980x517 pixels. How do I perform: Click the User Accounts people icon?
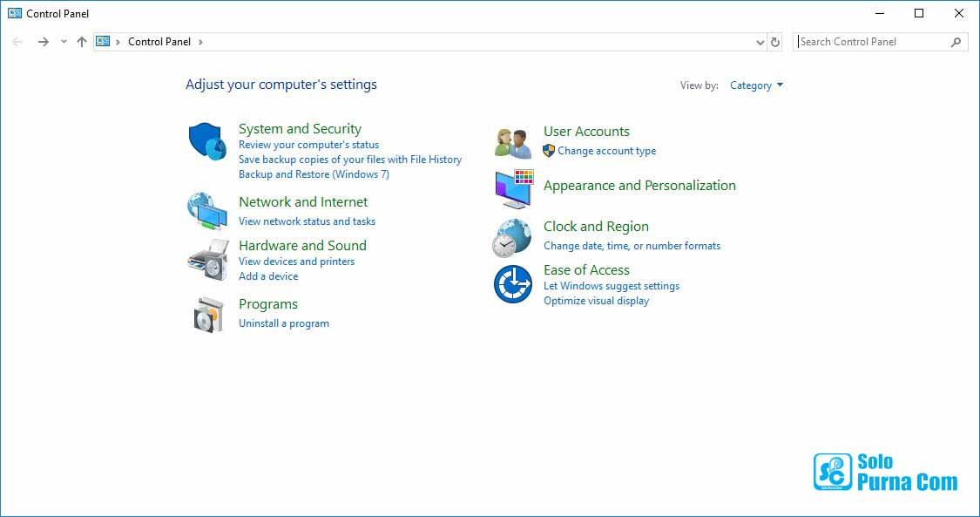pyautogui.click(x=513, y=141)
